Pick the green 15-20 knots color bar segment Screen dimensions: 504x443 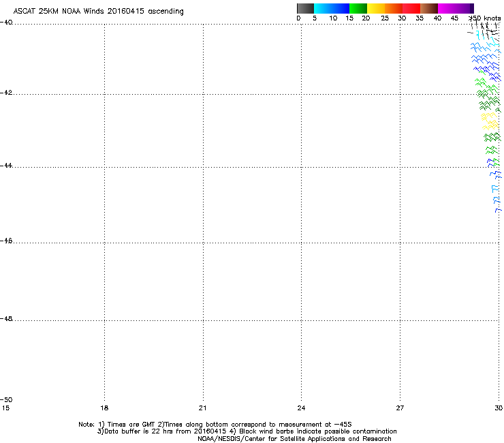(358, 8)
